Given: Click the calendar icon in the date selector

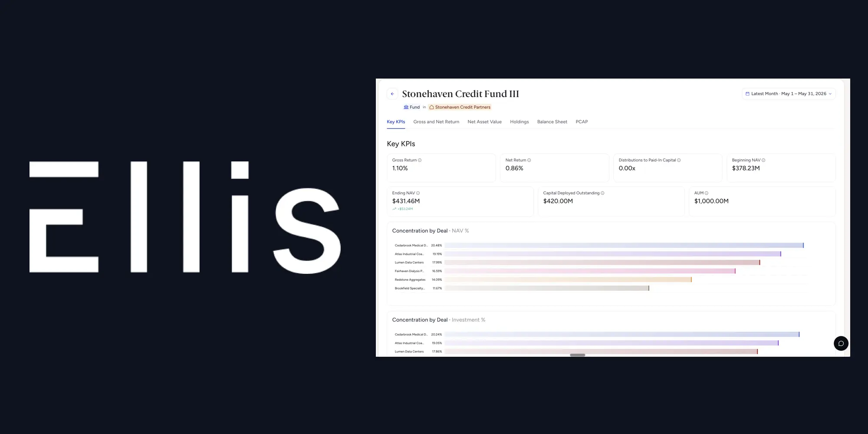Looking at the screenshot, I should click(x=747, y=94).
